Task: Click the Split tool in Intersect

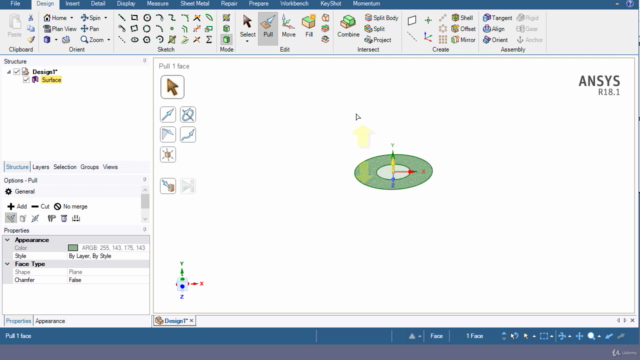Action: coord(375,29)
